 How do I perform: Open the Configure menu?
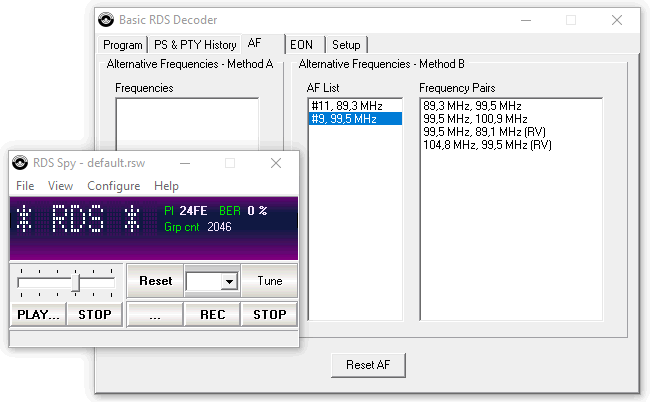[114, 186]
